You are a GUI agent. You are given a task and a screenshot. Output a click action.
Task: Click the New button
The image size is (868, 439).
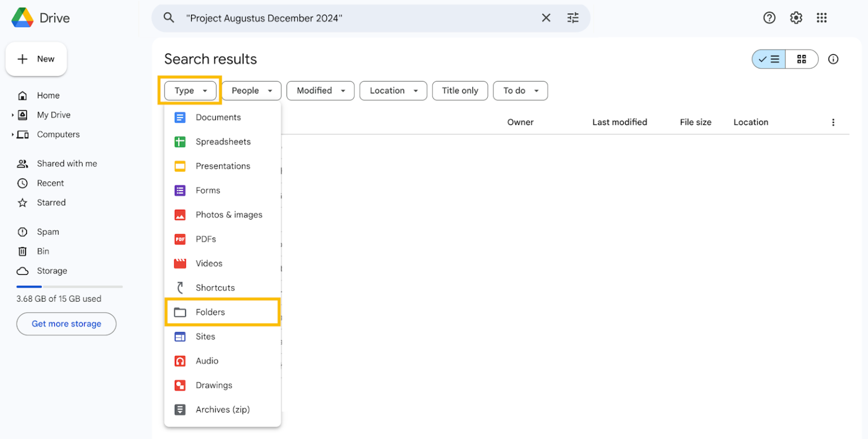tap(36, 59)
